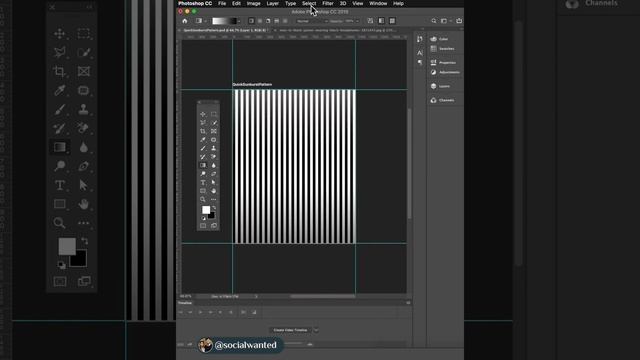Select the Pen tool in floating toolbar

[x=213, y=174]
